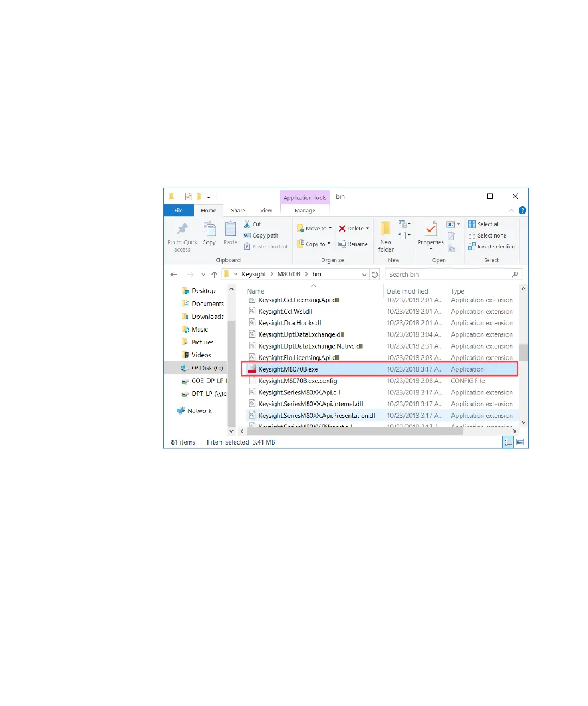
Task: Click the quick access Properties checkmark icon
Action: [188, 197]
